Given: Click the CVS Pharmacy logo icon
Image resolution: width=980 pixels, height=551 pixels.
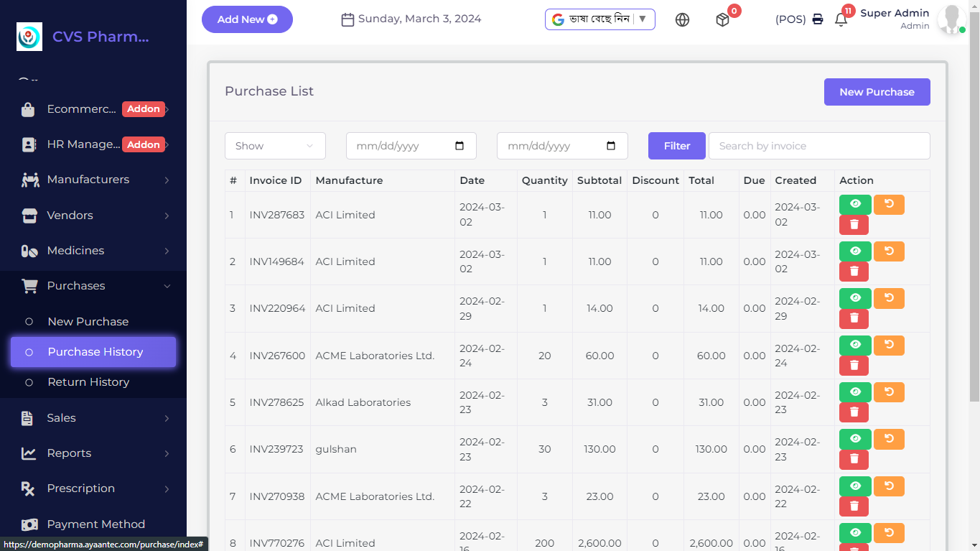Looking at the screenshot, I should [x=29, y=37].
